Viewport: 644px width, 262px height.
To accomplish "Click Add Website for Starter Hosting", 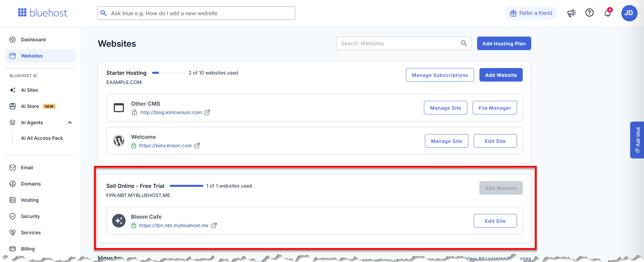I will tap(501, 75).
